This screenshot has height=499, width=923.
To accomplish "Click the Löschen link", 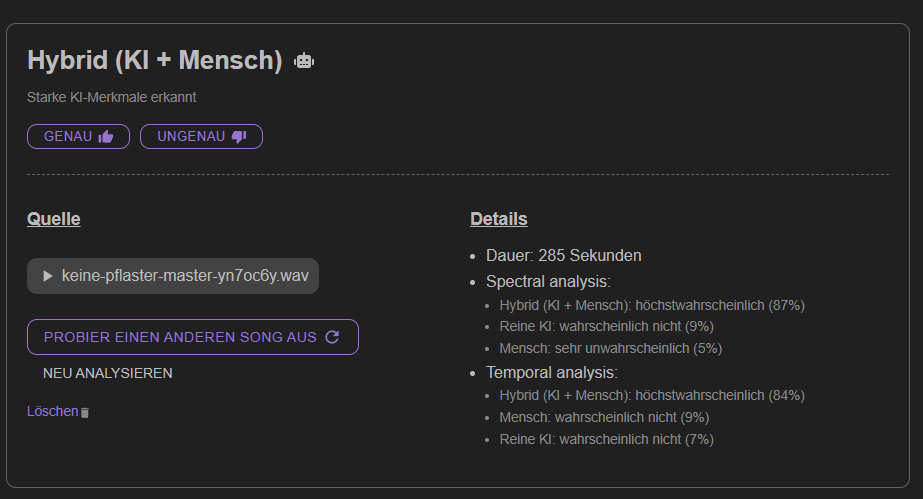I will [x=52, y=411].
